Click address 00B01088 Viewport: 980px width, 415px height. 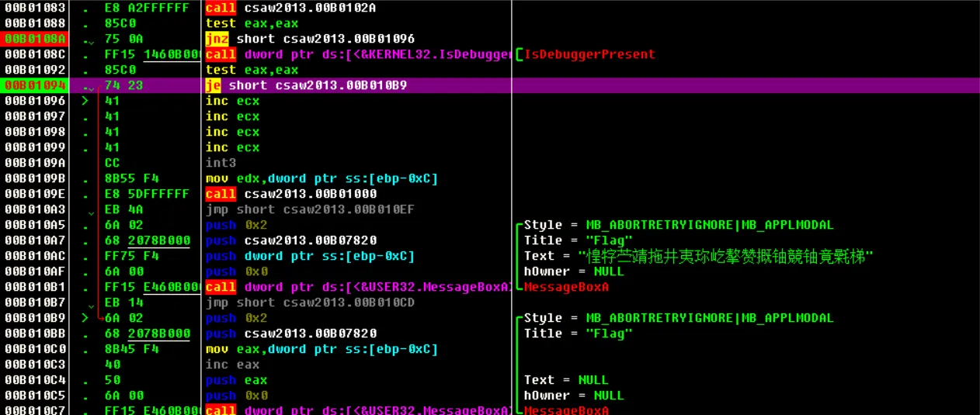(x=35, y=23)
